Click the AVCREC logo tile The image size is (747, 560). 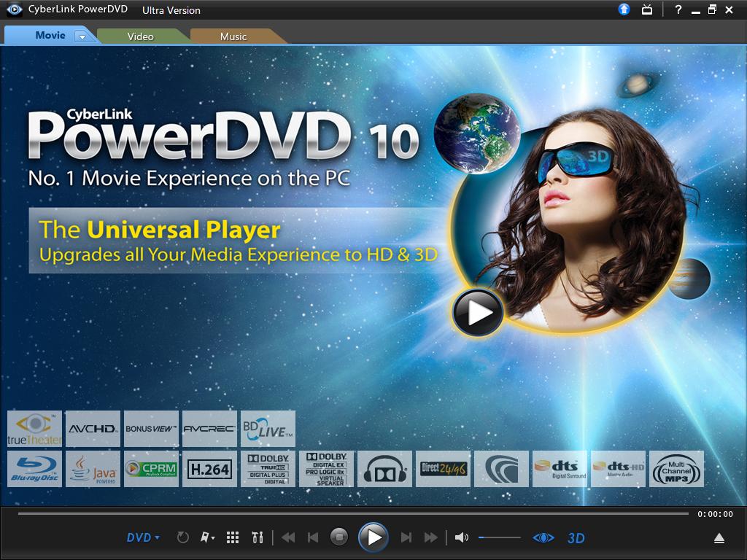click(209, 429)
